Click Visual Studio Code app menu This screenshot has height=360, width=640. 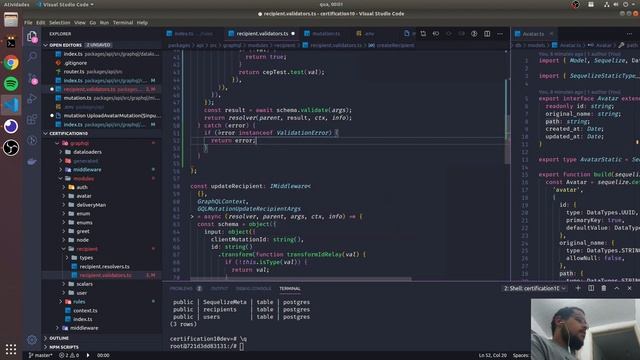click(x=65, y=4)
